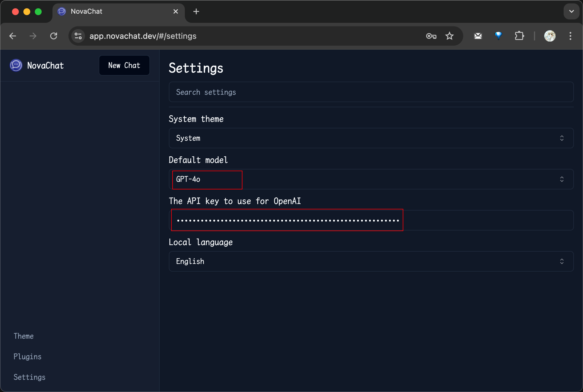Screen dimensions: 583x392
Task: Bookmark this page with the star icon
Action: pos(450,36)
